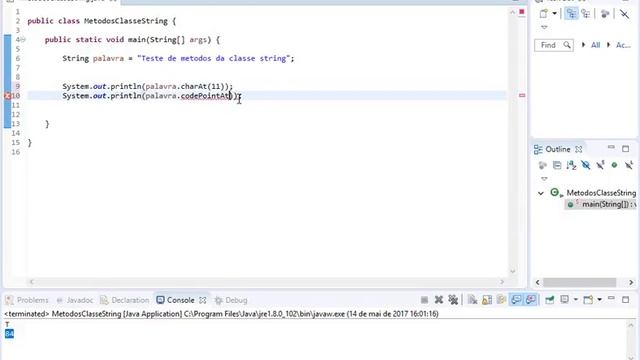Switch to the Debug tab
The height and width of the screenshot is (360, 640).
231,300
